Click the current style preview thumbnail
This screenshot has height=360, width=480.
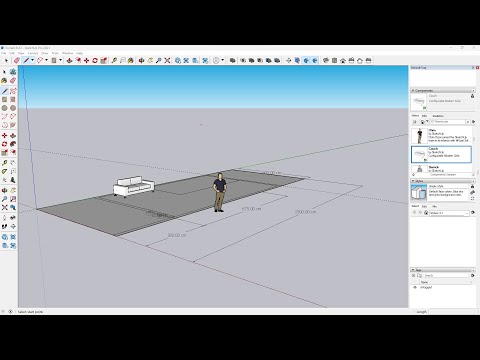click(419, 192)
